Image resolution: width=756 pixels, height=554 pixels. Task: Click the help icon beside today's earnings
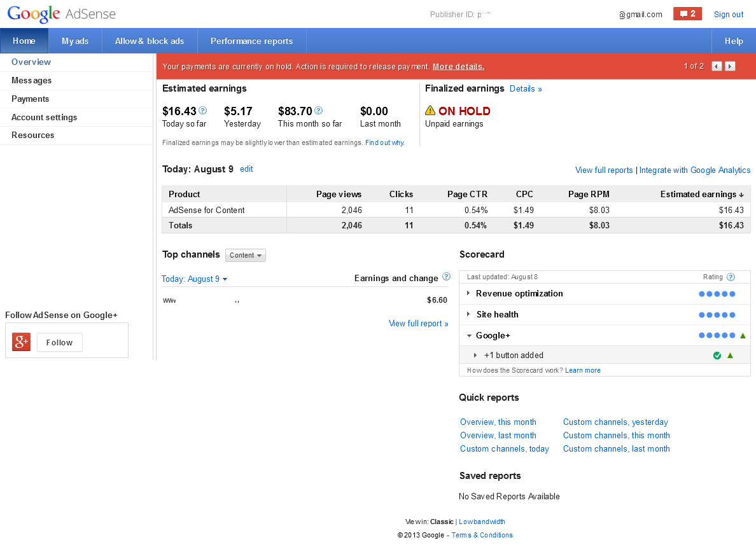click(x=203, y=111)
